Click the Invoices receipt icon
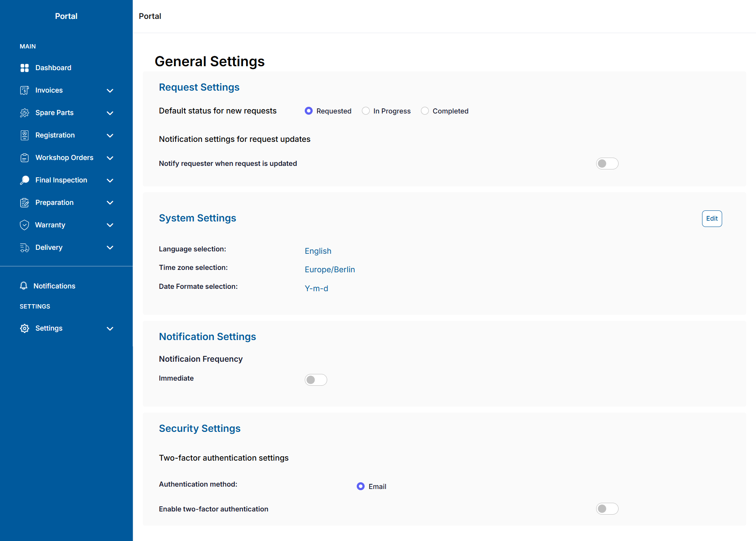The height and width of the screenshot is (541, 756). (x=24, y=90)
